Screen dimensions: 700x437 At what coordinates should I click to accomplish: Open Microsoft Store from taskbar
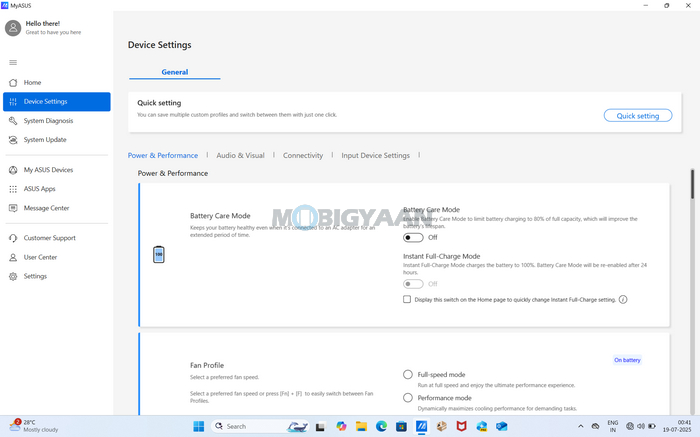tap(401, 426)
